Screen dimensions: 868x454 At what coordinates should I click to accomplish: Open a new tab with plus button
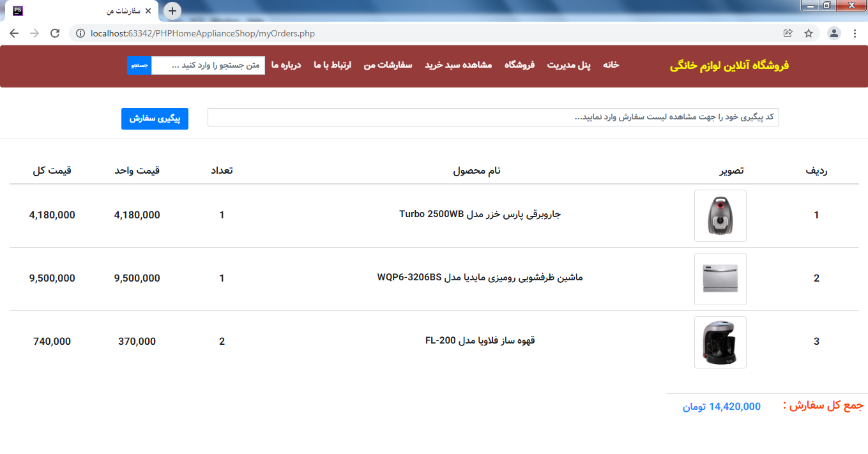click(172, 11)
